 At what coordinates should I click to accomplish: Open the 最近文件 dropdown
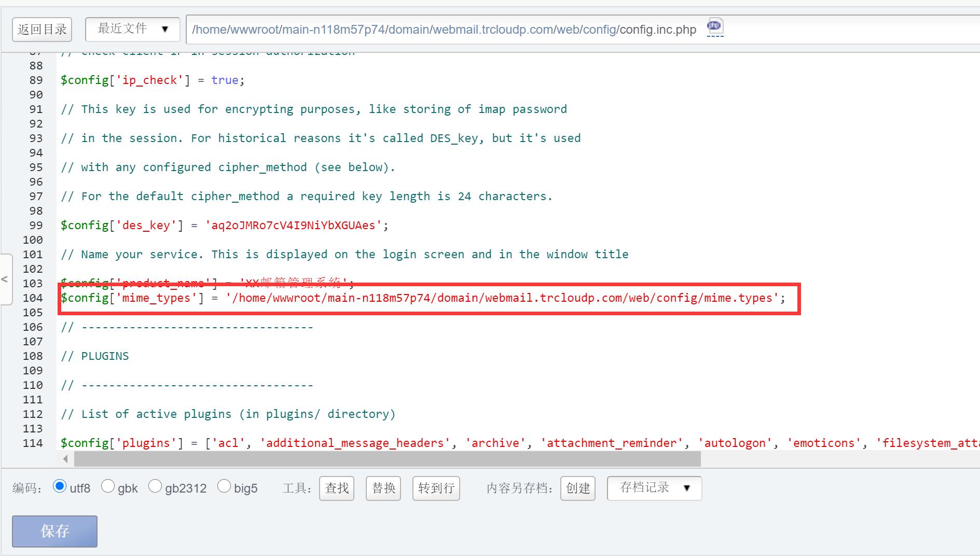[133, 29]
